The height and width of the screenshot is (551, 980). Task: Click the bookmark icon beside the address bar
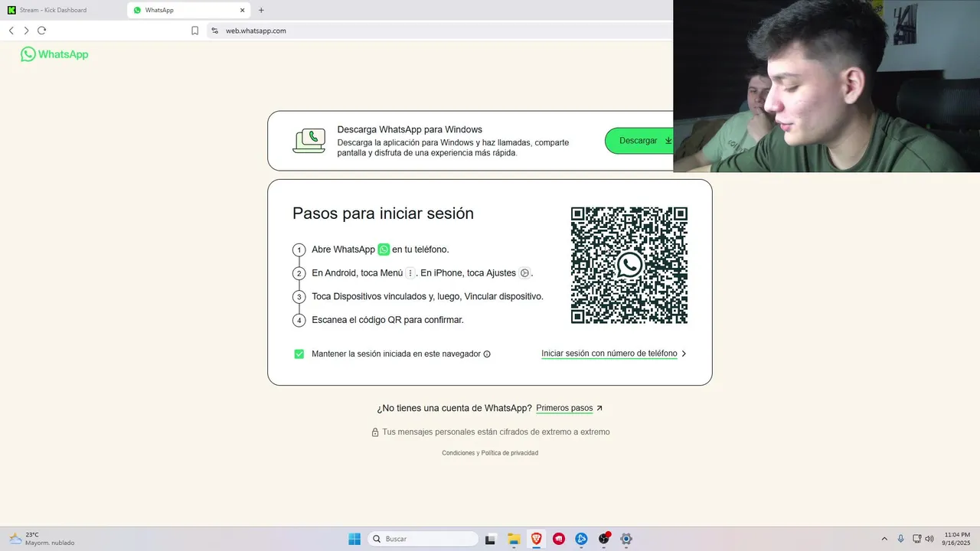[x=194, y=31]
